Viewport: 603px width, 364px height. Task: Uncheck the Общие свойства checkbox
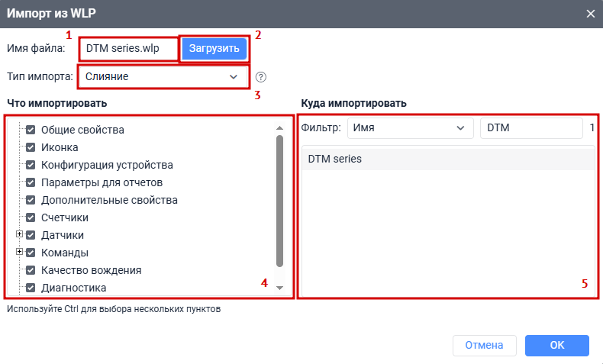(x=31, y=130)
